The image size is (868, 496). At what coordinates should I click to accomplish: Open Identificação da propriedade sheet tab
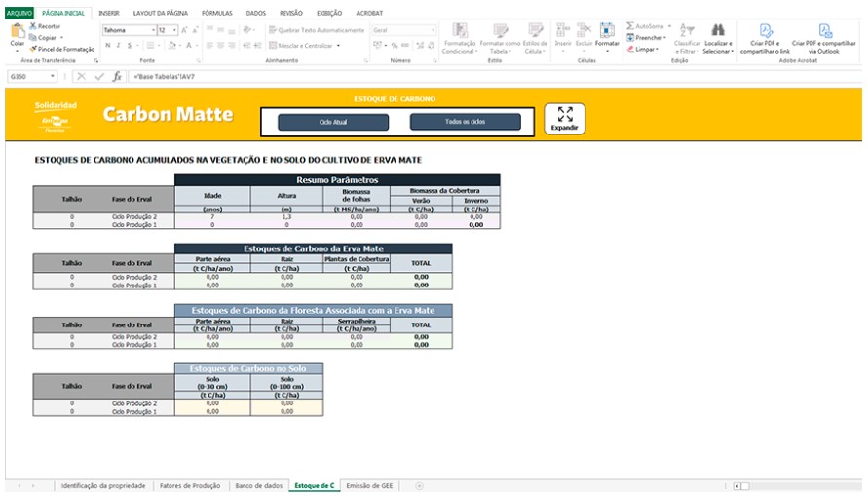click(x=103, y=486)
